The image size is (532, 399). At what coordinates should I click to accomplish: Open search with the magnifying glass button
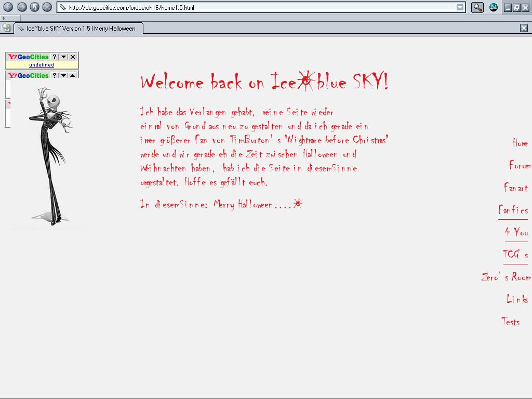click(x=477, y=7)
